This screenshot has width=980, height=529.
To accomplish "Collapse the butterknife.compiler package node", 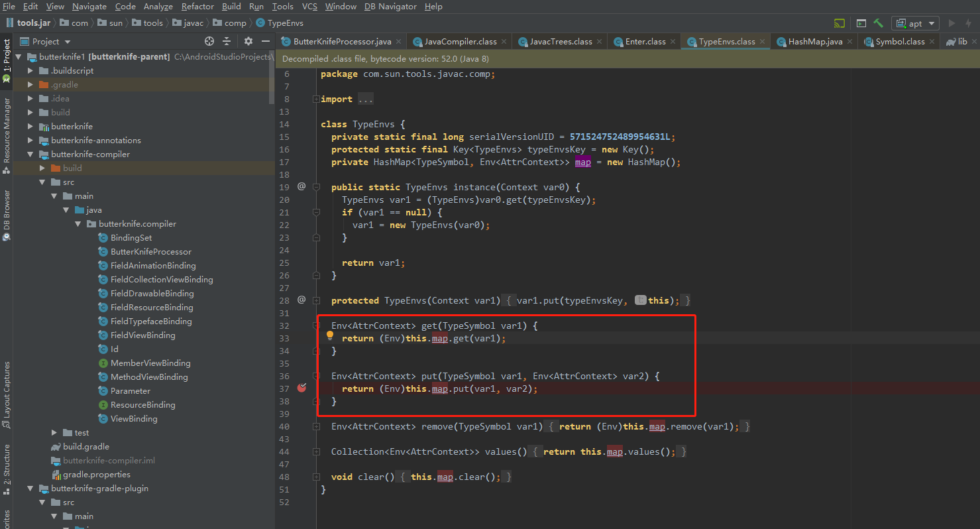I will point(78,223).
